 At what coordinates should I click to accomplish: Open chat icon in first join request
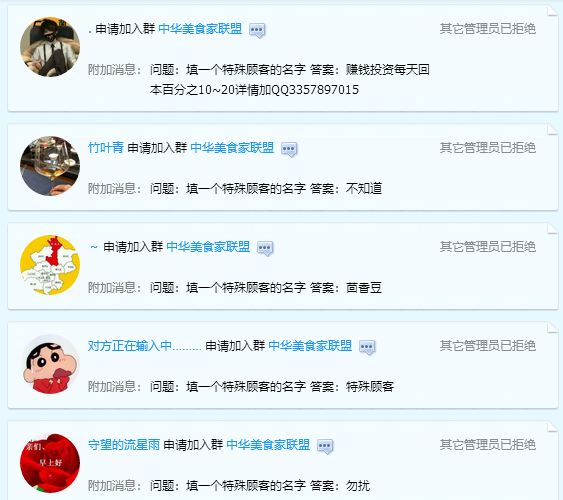(257, 30)
